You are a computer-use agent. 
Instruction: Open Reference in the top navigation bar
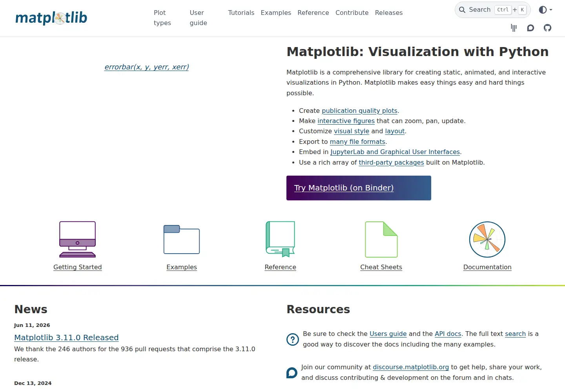click(313, 13)
